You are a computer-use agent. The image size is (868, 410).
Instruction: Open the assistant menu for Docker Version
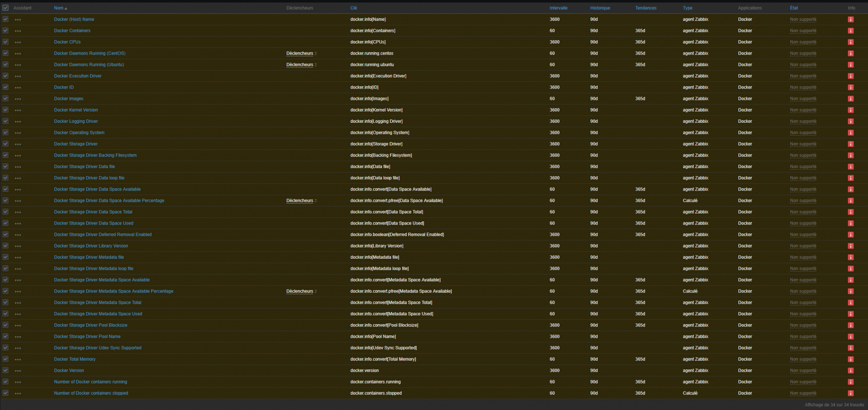(x=18, y=371)
